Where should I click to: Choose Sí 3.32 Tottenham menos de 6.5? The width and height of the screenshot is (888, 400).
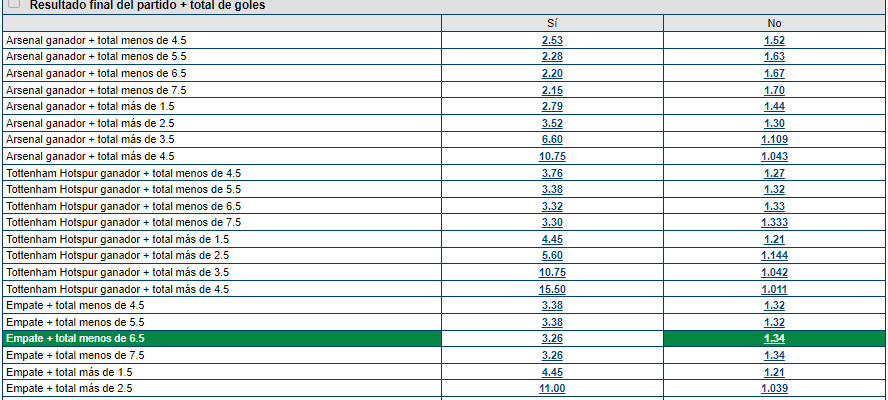552,206
